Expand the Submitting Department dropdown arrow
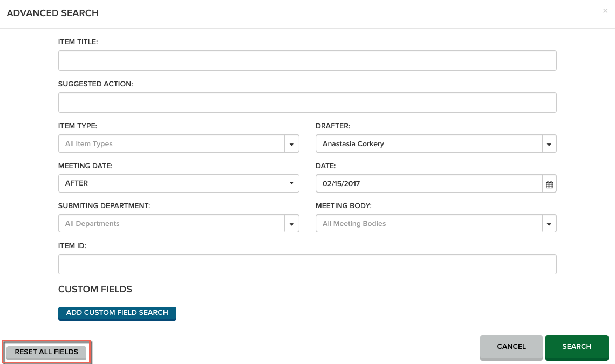 292,223
